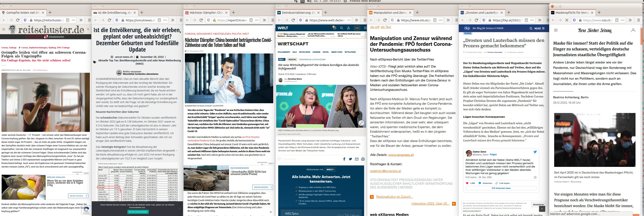The width and height of the screenshot is (644, 216).
Task: Click MEHR WISSEN on SUV advertisement
Action: 262,187
